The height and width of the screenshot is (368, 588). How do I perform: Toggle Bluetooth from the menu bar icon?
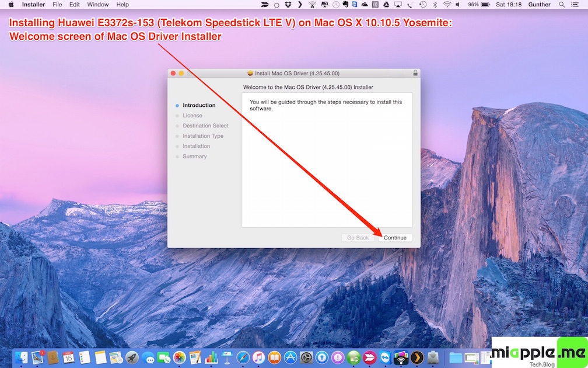[x=435, y=5]
